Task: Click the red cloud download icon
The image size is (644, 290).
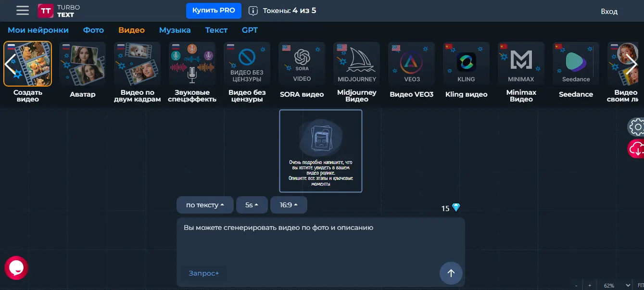Action: point(636,149)
